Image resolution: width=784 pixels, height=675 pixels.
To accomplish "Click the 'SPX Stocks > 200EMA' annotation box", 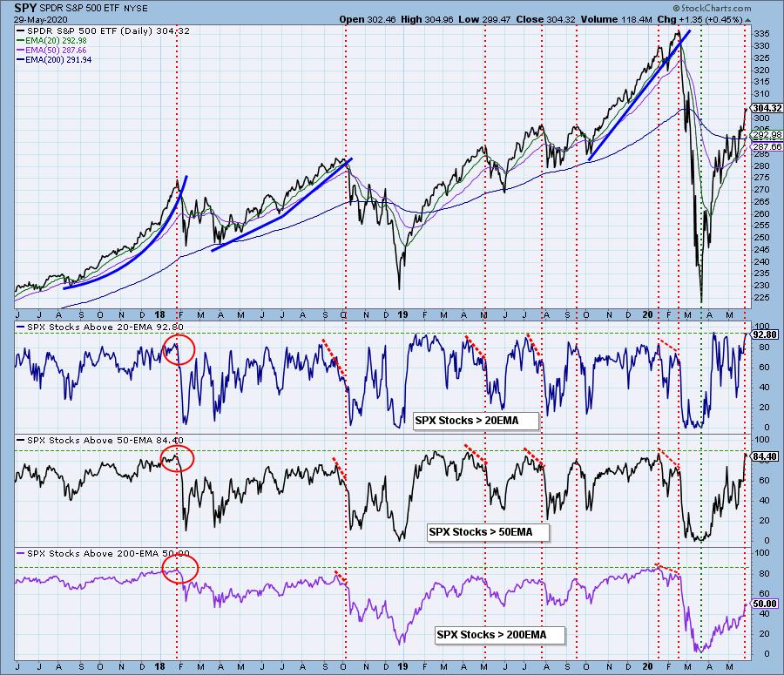I will [x=500, y=635].
